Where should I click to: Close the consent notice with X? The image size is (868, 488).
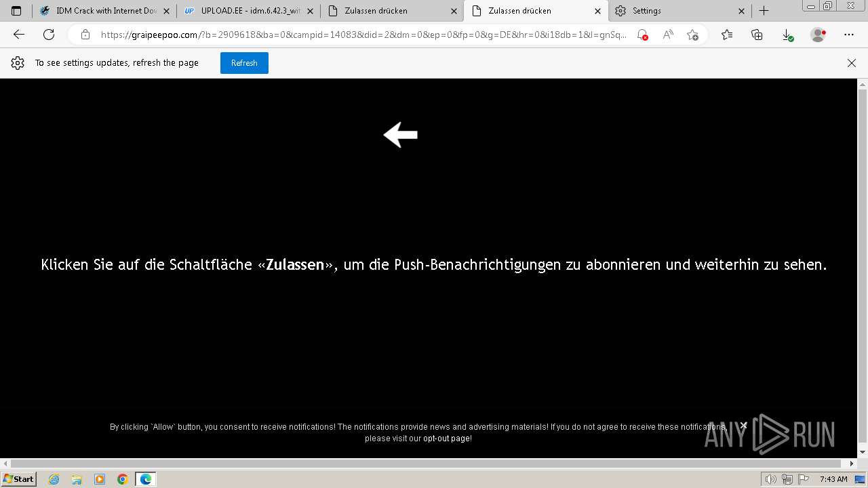pos(743,425)
